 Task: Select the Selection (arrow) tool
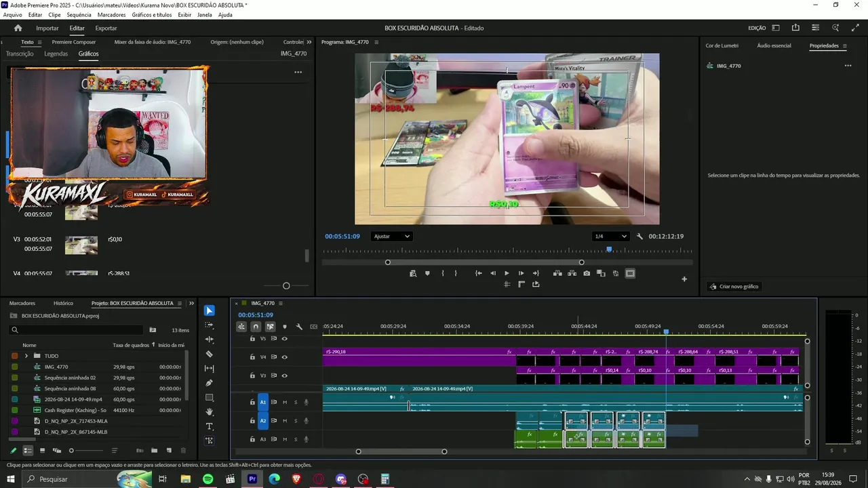tap(210, 310)
